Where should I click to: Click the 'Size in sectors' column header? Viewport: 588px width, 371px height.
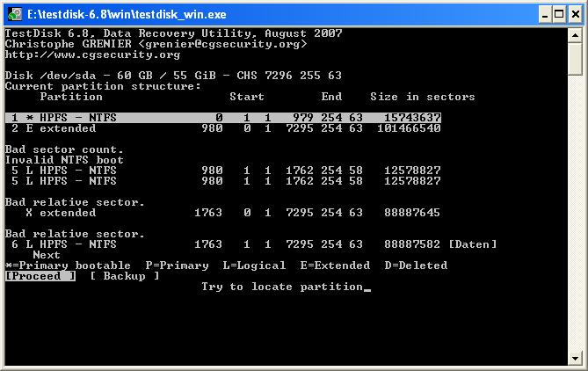pos(423,97)
